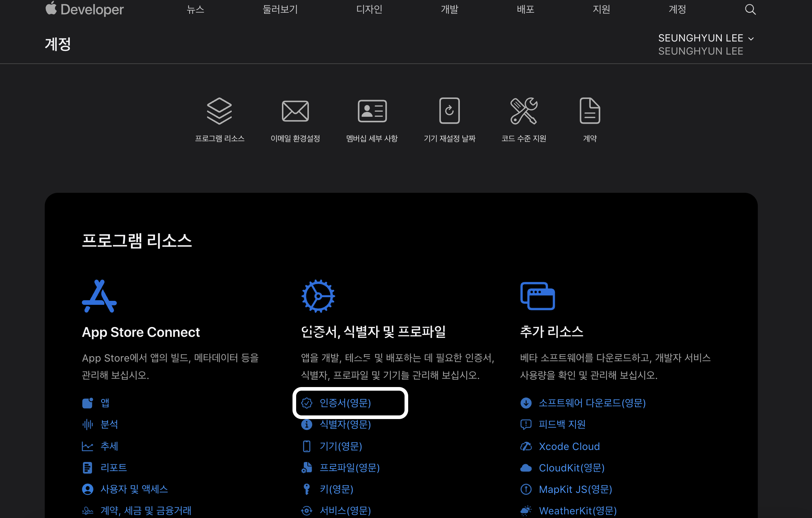Click the Apple Developer logo
This screenshot has width=812, height=518.
pos(84,9)
